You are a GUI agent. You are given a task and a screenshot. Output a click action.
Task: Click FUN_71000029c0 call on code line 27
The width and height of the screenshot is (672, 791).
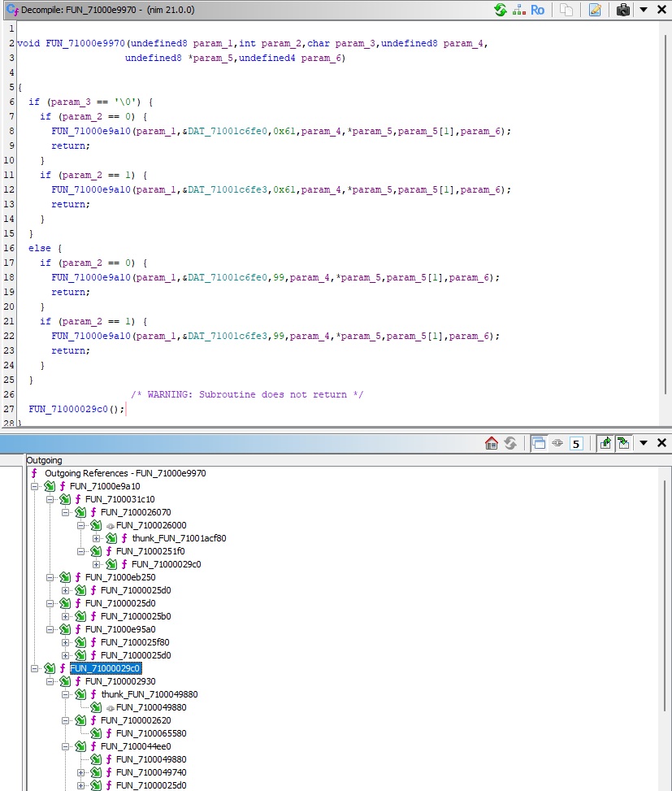pyautogui.click(x=68, y=409)
